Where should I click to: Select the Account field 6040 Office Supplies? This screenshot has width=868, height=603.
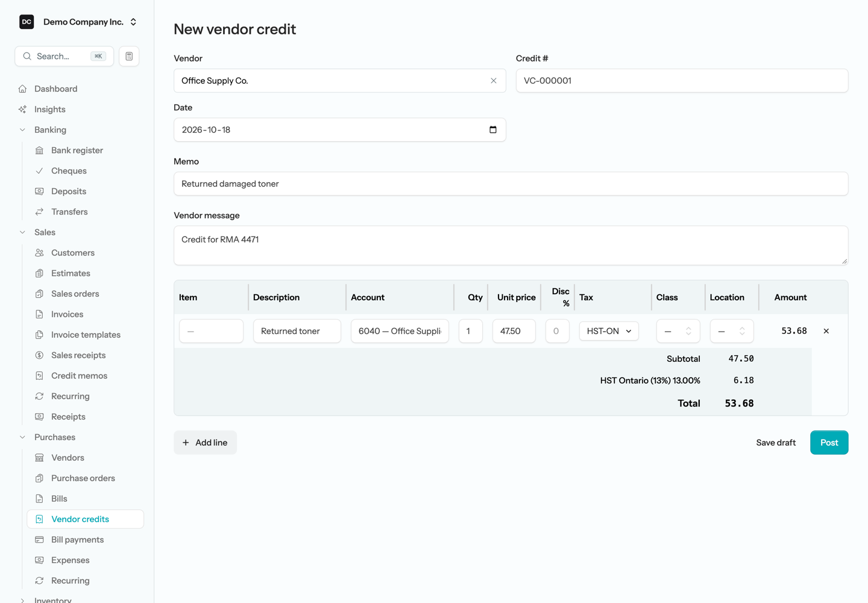[400, 331]
